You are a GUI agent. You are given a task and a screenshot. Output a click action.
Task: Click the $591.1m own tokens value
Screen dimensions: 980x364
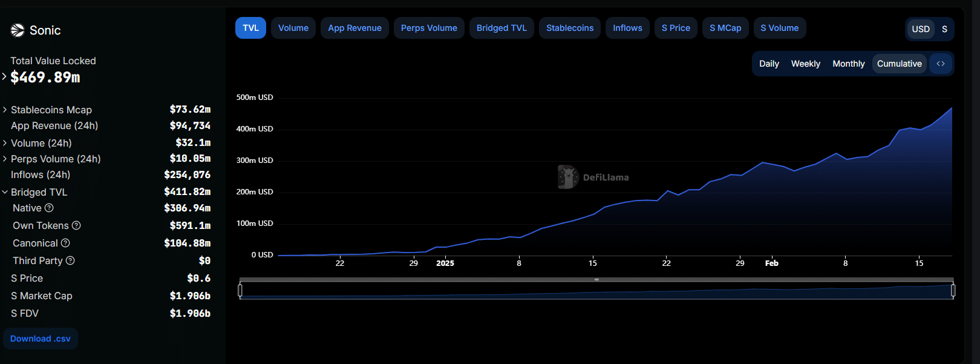click(190, 225)
